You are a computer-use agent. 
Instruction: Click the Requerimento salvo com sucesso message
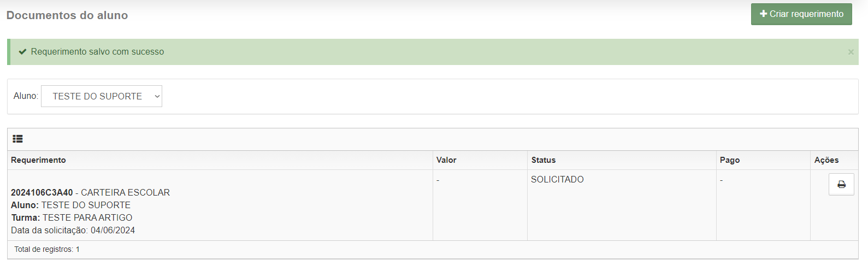click(97, 51)
